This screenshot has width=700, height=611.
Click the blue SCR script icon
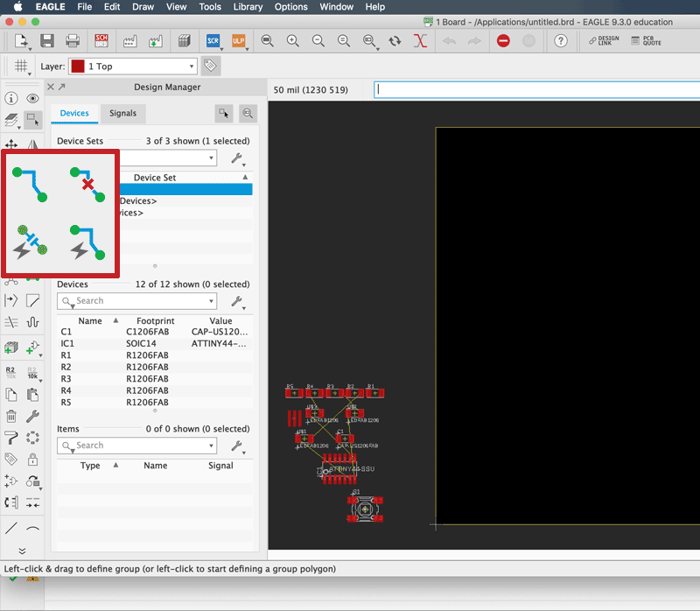[x=213, y=40]
